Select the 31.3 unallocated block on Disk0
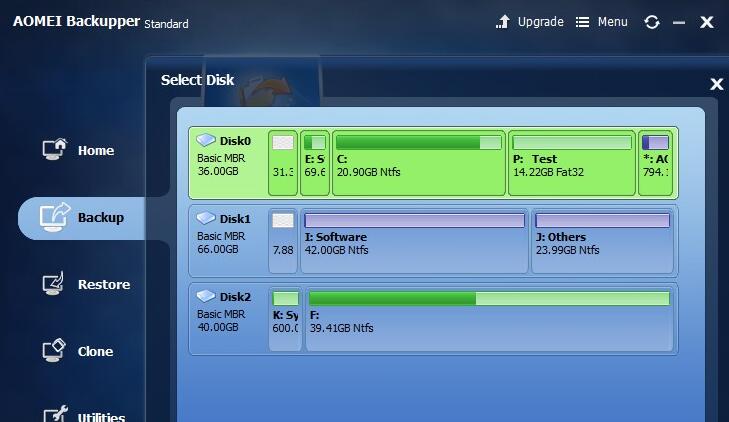729x422 pixels. (283, 163)
